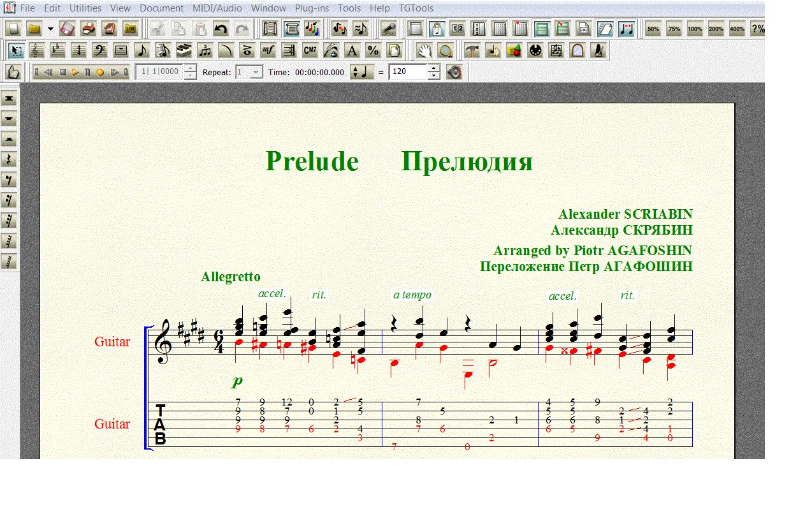Start playback with the play button

(75, 72)
